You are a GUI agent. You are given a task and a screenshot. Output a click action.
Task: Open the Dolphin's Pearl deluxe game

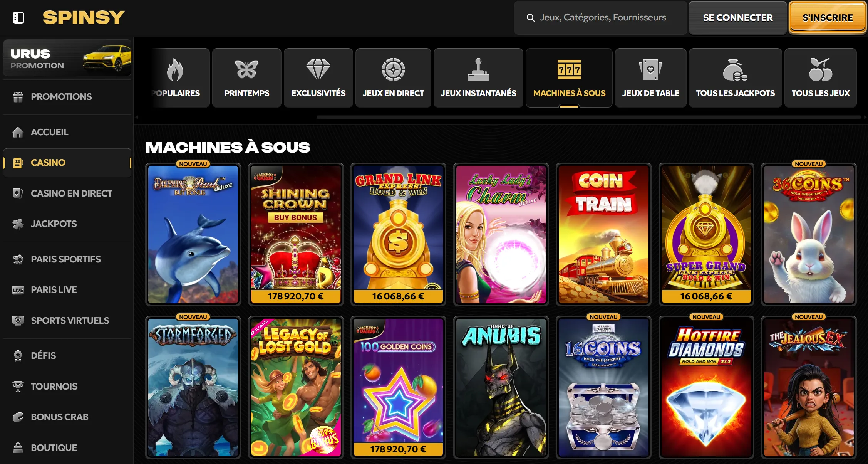pyautogui.click(x=193, y=234)
